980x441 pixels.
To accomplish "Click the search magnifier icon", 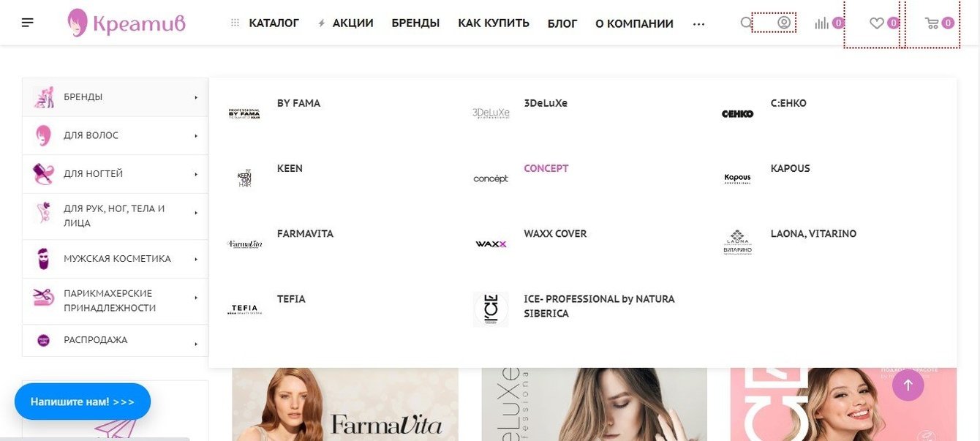I will pos(746,23).
